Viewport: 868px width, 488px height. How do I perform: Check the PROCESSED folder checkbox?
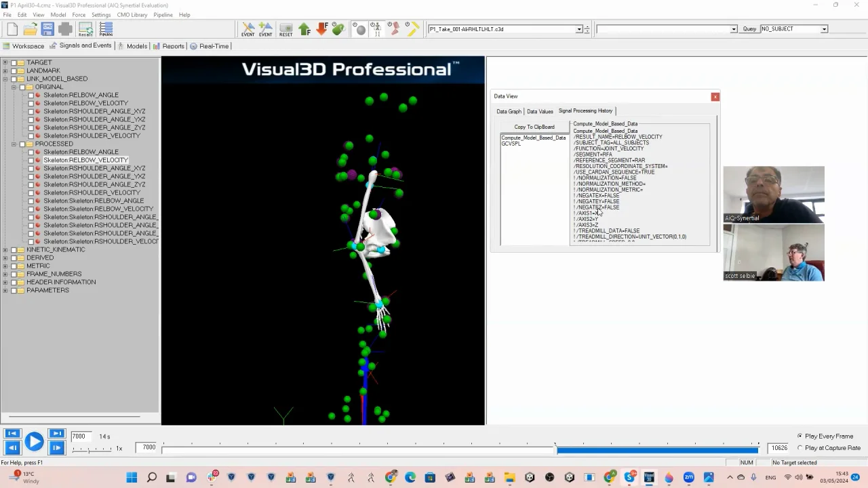coord(22,144)
